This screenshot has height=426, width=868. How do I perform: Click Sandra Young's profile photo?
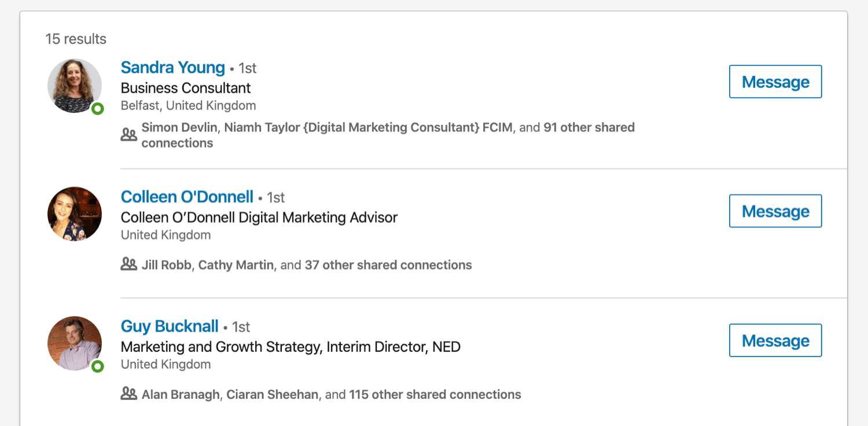click(74, 85)
